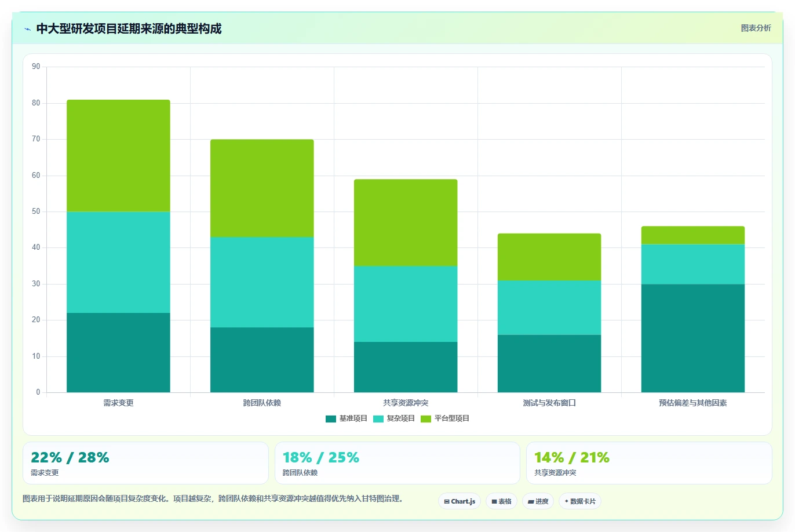Viewport: 795px width, 532px height.
Task: Click green segment of 共享资源冲突 bar
Action: click(406, 223)
